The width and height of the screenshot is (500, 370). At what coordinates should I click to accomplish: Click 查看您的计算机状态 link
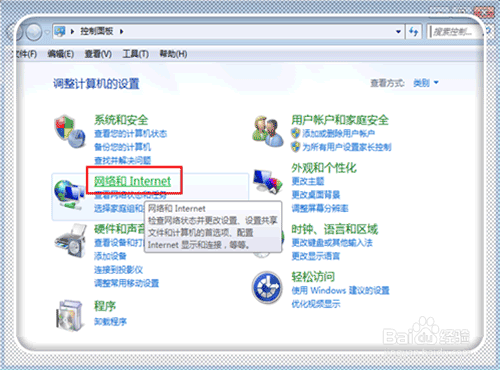point(130,134)
